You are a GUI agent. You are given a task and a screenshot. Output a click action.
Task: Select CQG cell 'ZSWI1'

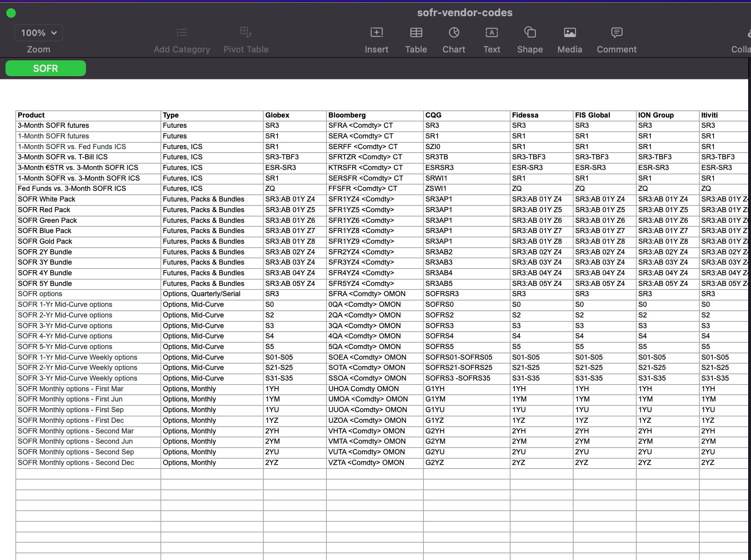tap(467, 189)
